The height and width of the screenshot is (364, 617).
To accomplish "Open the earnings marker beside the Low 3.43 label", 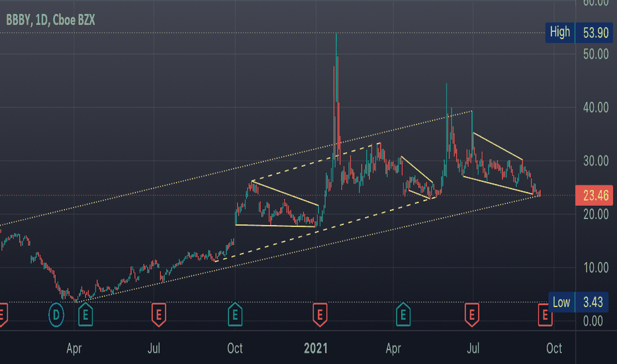I will 545,315.
